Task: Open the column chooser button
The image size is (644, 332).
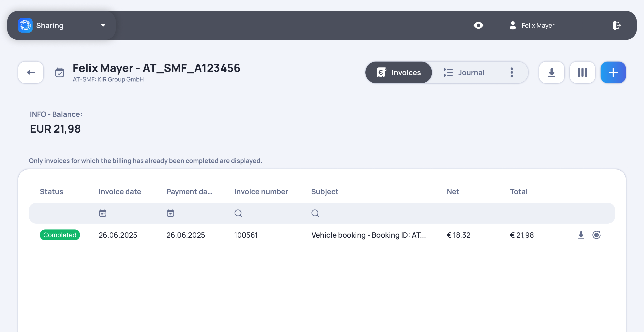Action: tap(582, 73)
